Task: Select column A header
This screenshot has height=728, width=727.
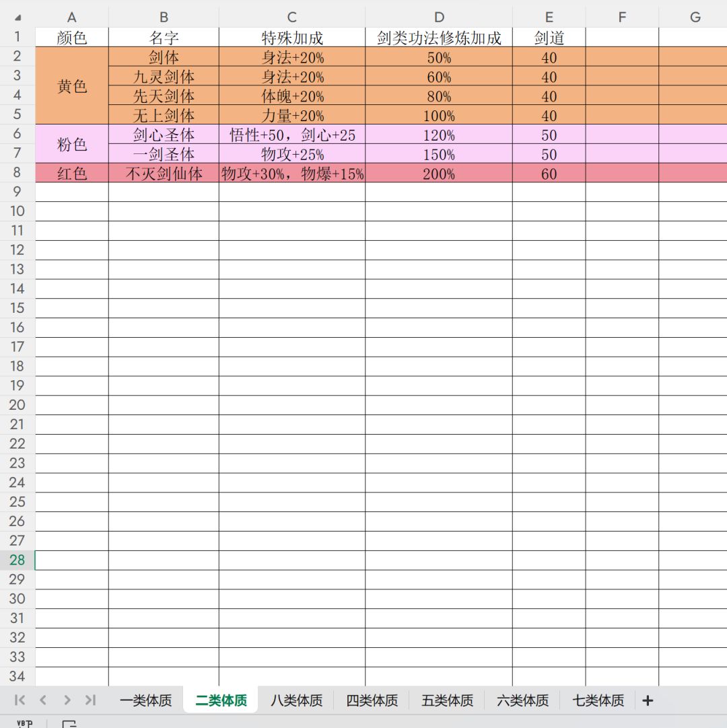Action: pyautogui.click(x=71, y=17)
